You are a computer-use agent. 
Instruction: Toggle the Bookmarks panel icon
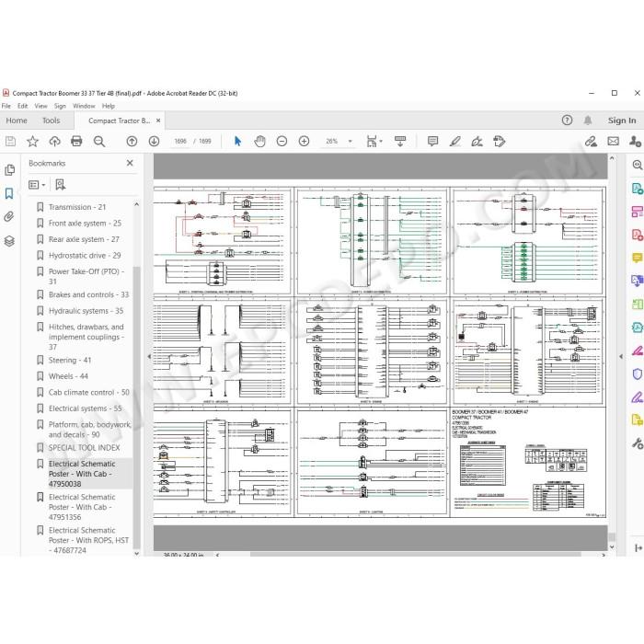pyautogui.click(x=9, y=193)
